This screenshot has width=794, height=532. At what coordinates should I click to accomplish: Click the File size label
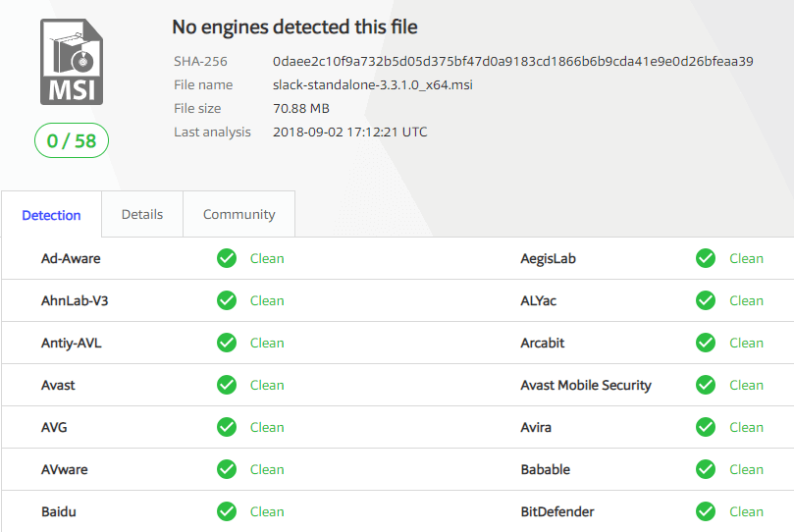tap(197, 108)
